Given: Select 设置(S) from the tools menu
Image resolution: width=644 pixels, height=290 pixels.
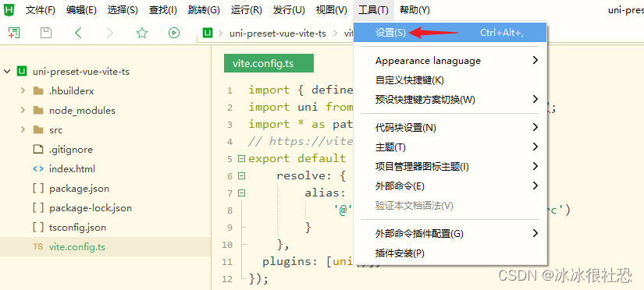Looking at the screenshot, I should click(x=450, y=33).
